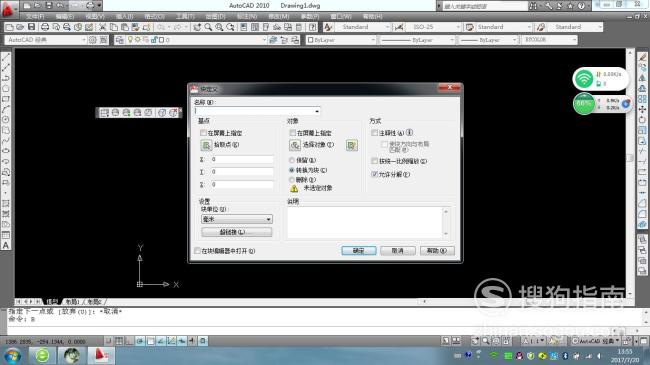
Task: Select the 保留 radio button
Action: click(x=292, y=160)
